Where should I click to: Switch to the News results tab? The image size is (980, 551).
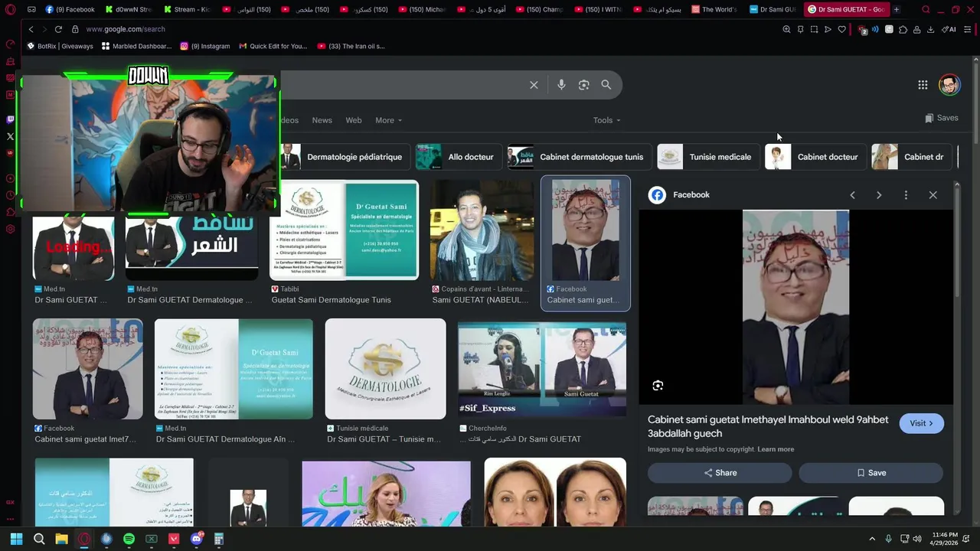[x=322, y=120]
